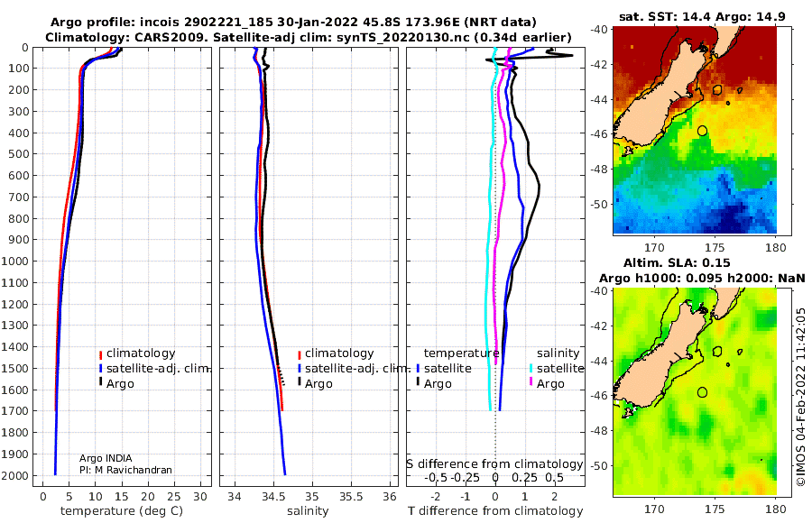The width and height of the screenshot is (812, 523).
Task: Click the 175 longitude label on SST map
Action: coord(715,247)
